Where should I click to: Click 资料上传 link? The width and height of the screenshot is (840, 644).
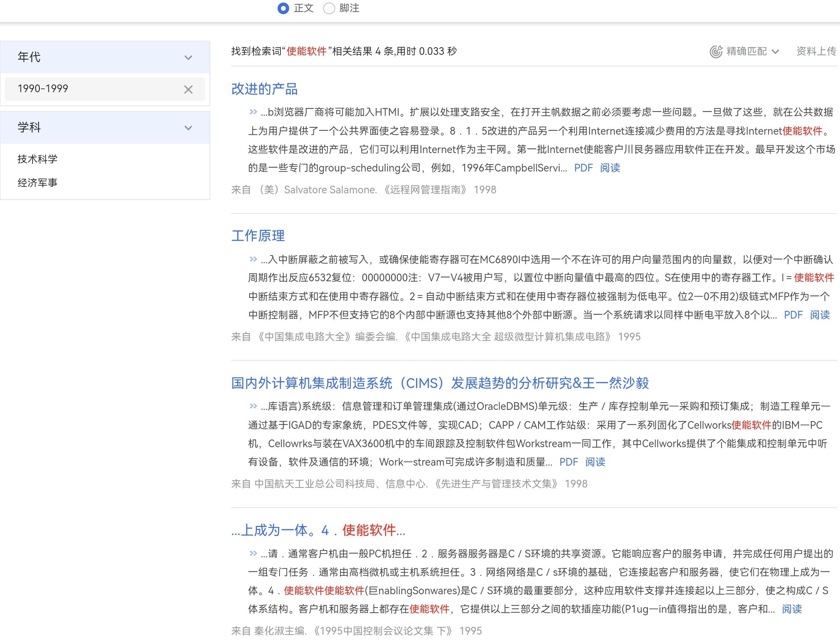[x=816, y=51]
